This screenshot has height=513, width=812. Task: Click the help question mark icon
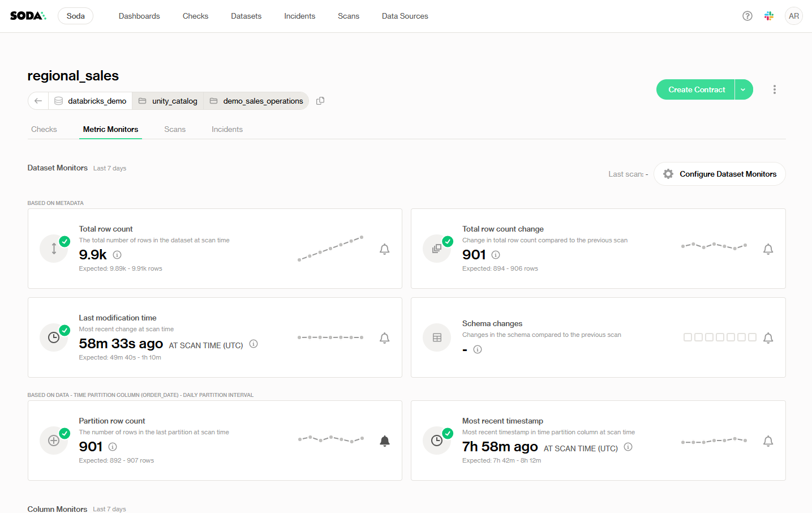pyautogui.click(x=747, y=16)
